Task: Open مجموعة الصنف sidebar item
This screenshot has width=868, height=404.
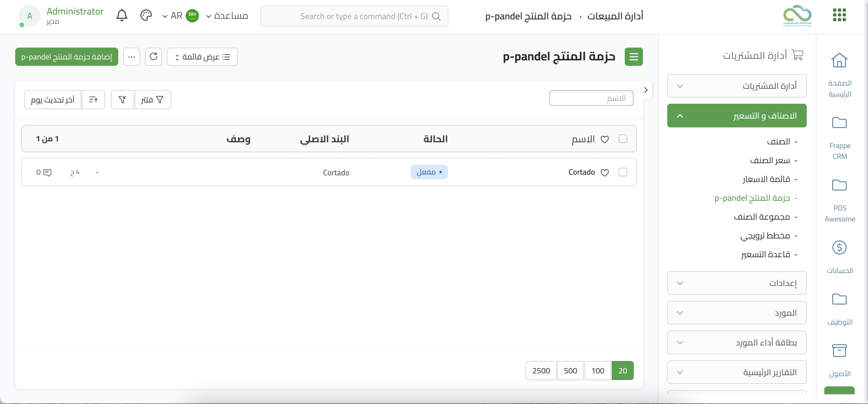Action: (762, 217)
